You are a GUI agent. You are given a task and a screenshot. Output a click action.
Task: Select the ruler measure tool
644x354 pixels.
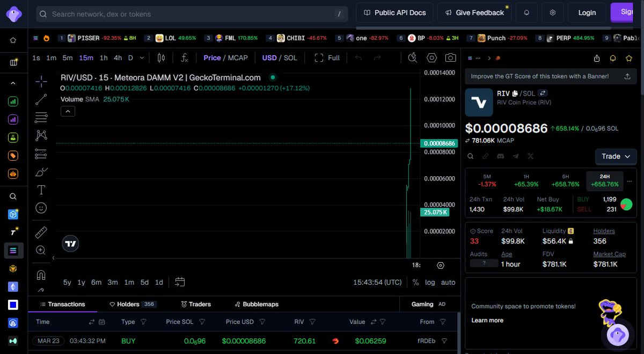[x=41, y=232]
